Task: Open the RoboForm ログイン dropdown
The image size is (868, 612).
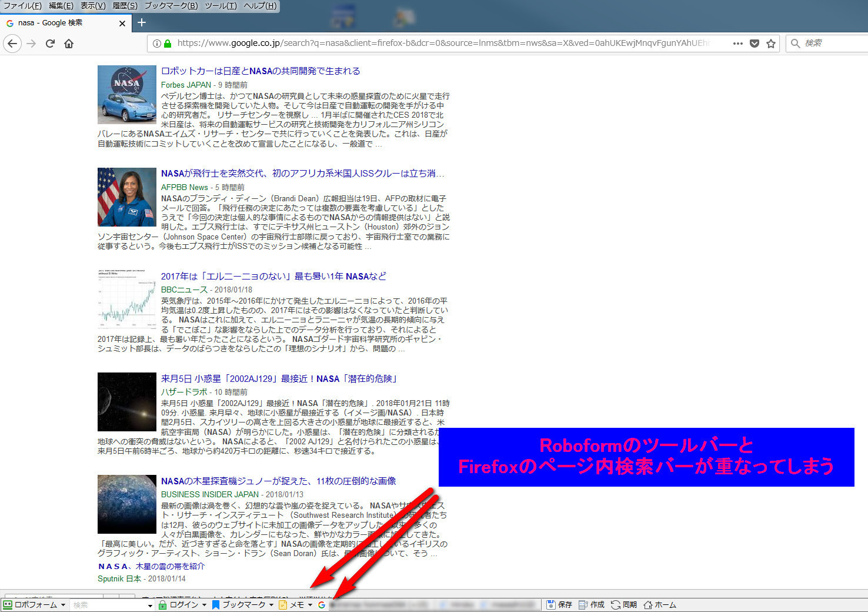Action: point(183,605)
